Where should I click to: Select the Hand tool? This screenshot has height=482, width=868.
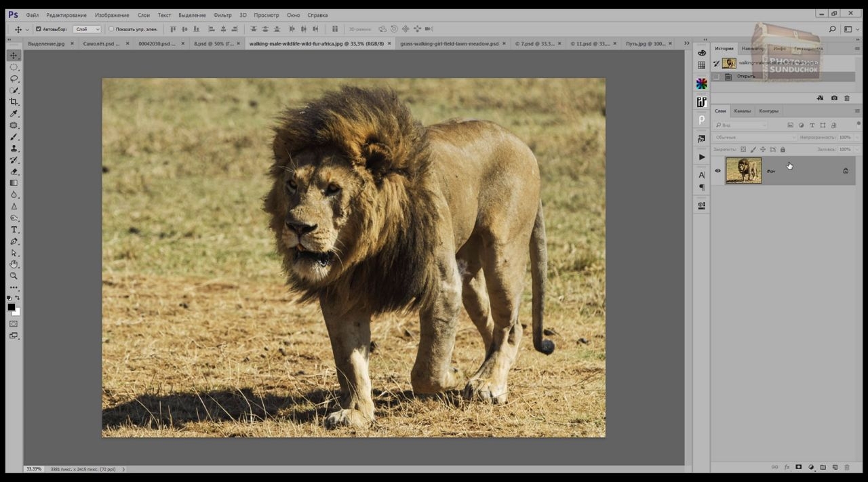14,264
